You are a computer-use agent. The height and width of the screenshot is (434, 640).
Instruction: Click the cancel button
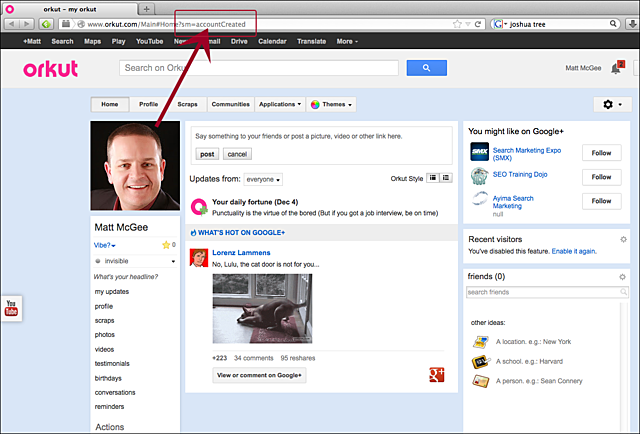237,154
